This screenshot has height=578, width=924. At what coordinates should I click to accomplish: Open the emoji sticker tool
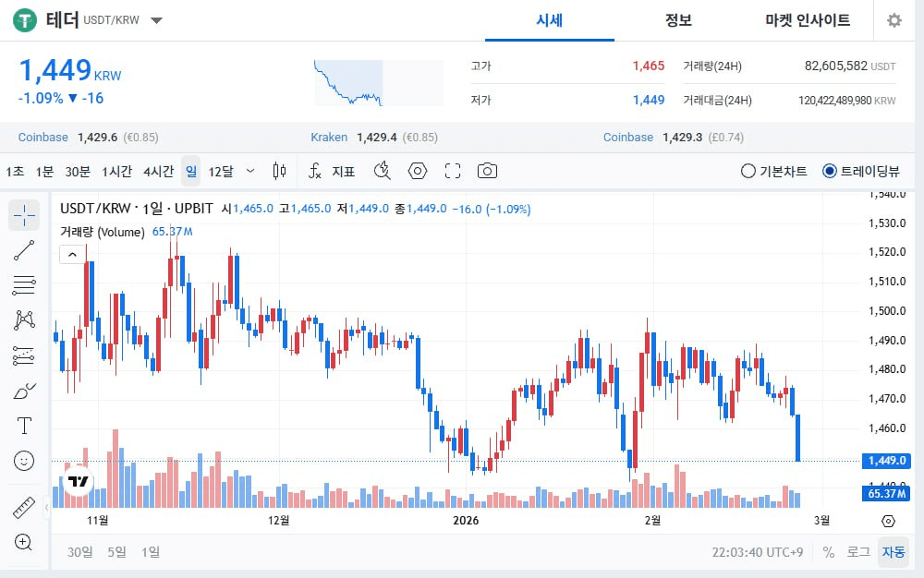tap(25, 460)
